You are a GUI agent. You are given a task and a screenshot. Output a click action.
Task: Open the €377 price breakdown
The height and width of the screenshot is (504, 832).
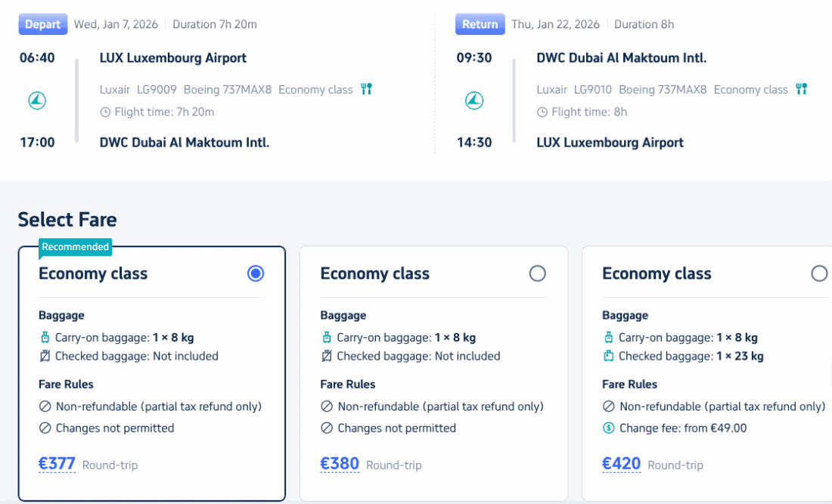tap(57, 463)
